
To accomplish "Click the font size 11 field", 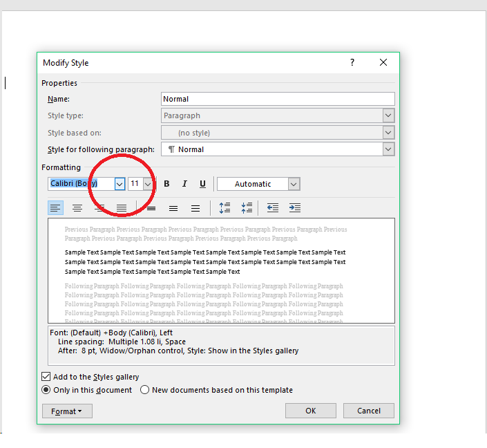I will point(136,184).
